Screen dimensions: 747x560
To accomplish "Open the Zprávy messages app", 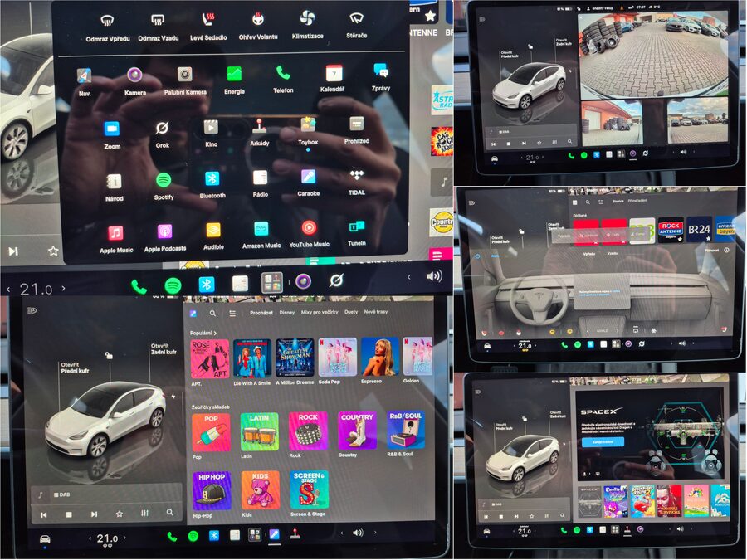I will pos(381,71).
